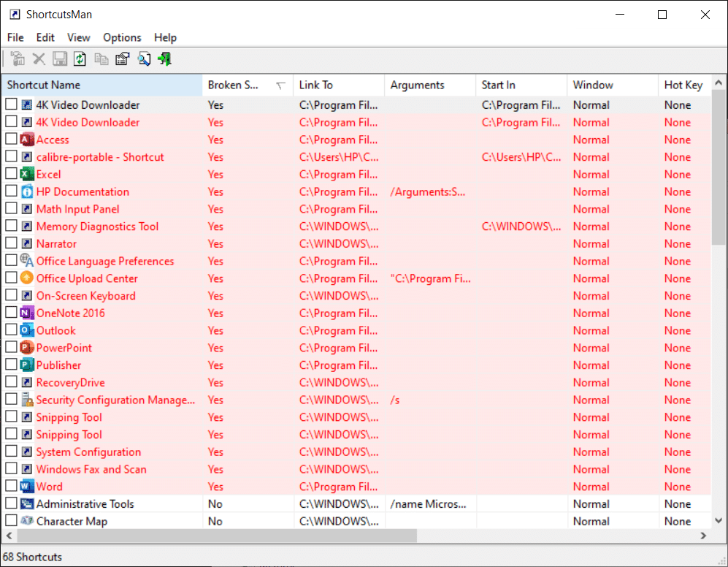The height and width of the screenshot is (567, 728).
Task: Click the Narrator shortcut icon
Action: [27, 243]
